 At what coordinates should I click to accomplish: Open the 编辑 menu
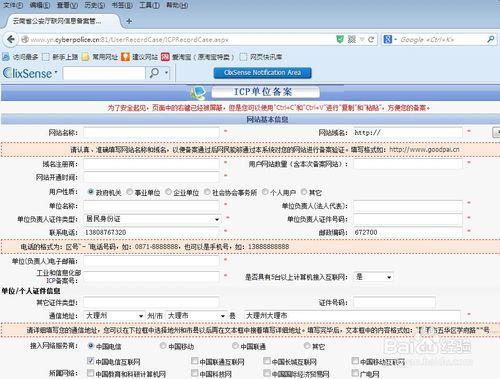(40, 5)
